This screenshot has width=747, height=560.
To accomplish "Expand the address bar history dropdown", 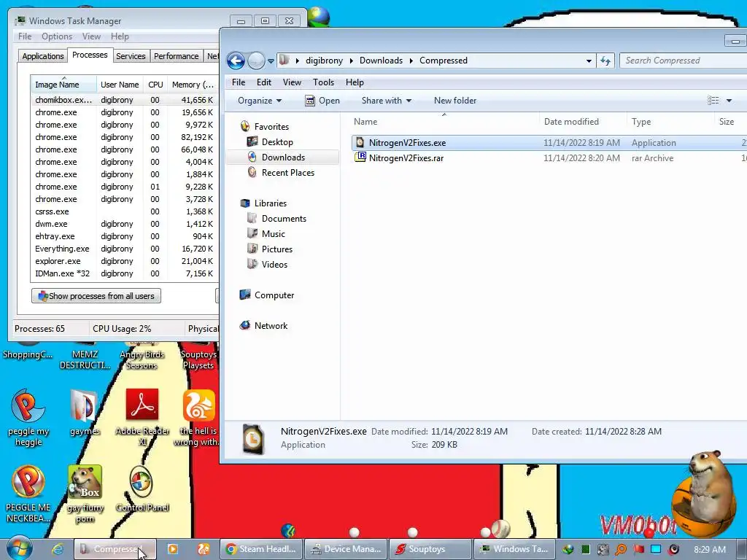I will coord(589,61).
